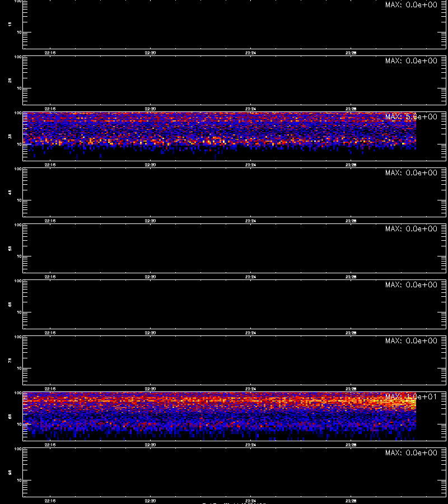The width and height of the screenshot is (448, 504).
Task: Select the 22:20 tick label under panel 1R
Action: tap(150, 53)
